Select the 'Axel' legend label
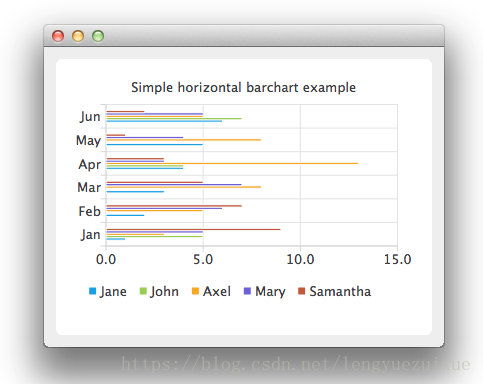This screenshot has width=483, height=384. (217, 292)
